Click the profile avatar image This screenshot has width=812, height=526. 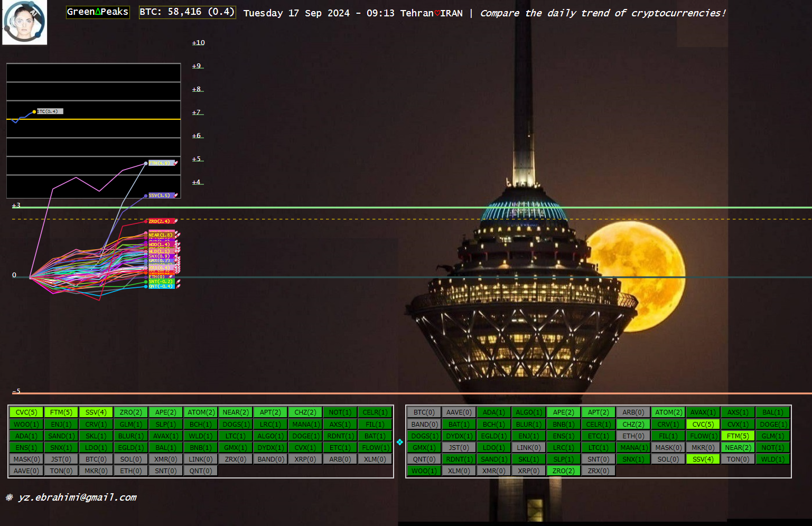(x=25, y=22)
